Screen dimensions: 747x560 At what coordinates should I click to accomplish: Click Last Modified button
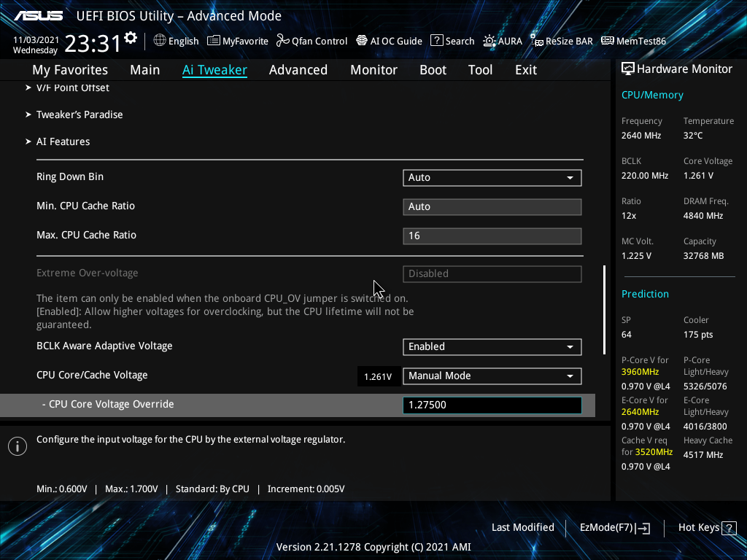522,528
